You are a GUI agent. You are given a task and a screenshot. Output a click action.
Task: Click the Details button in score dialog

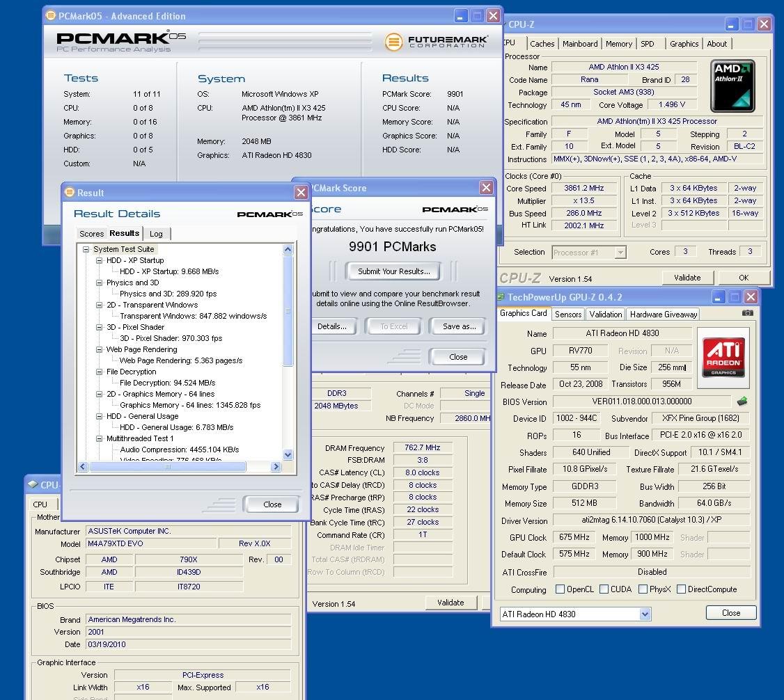point(333,326)
